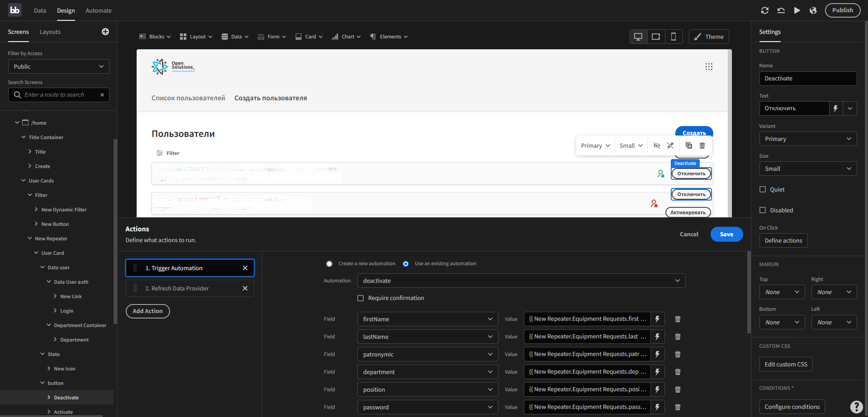Enable the Quiet checkbox
Image resolution: width=868 pixels, height=417 pixels.
pyautogui.click(x=763, y=189)
